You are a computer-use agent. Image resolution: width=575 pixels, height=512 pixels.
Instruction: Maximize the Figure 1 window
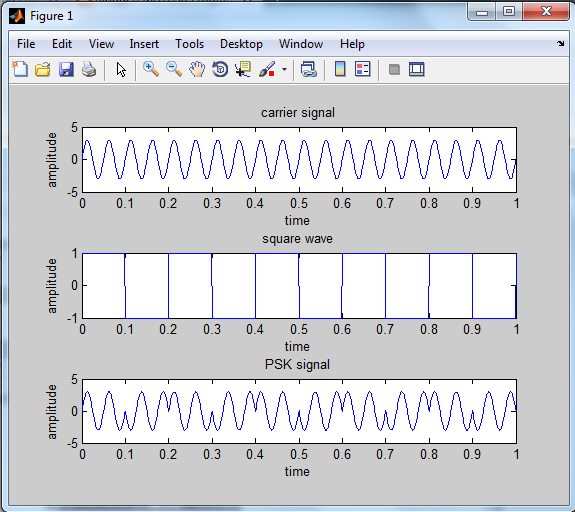[x=509, y=12]
